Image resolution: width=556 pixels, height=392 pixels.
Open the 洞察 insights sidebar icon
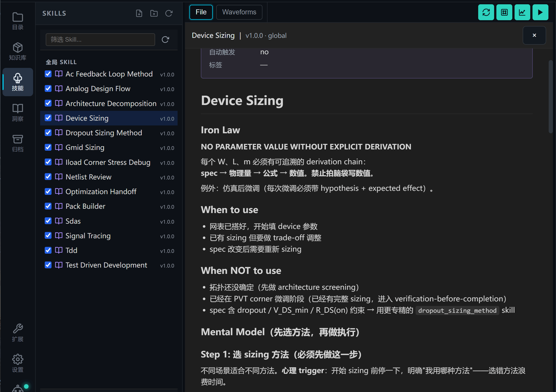point(18,113)
